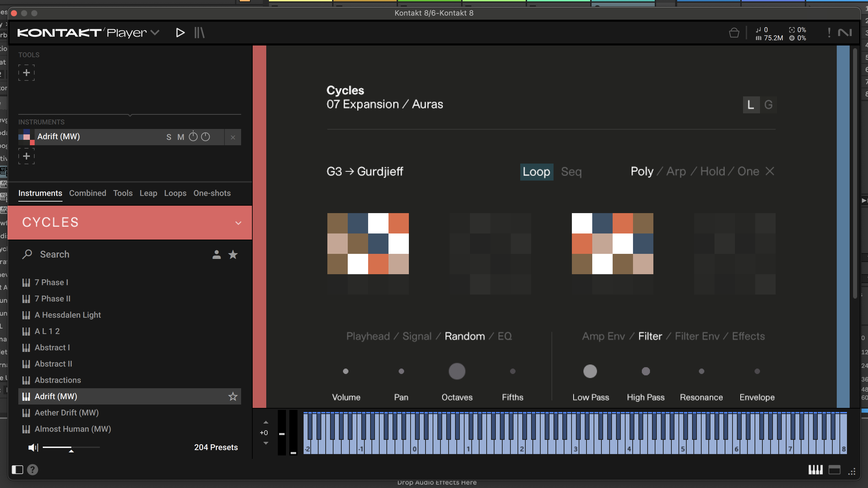Toggle the on-screen keyboard icon
Image resolution: width=868 pixels, height=488 pixels.
click(815, 470)
